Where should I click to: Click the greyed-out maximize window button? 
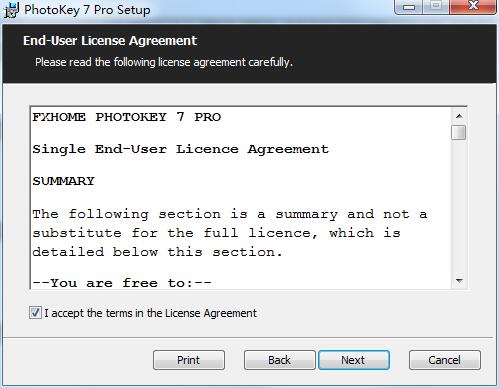(436, 7)
